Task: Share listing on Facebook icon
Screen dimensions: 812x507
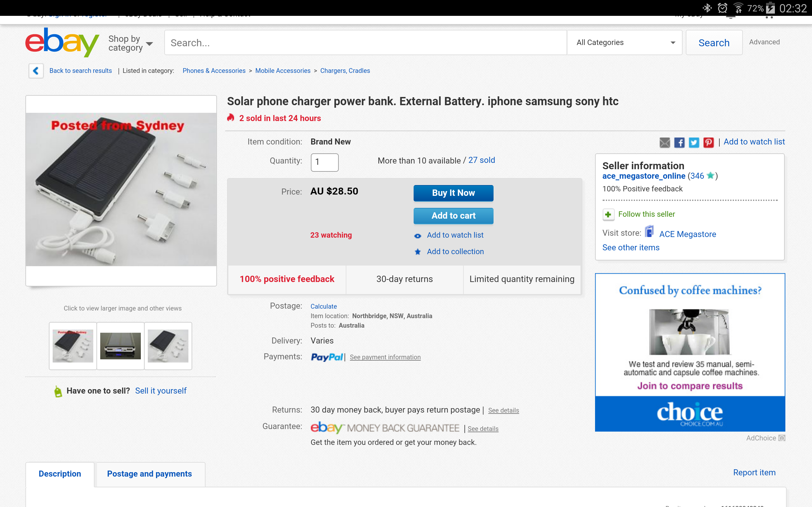Action: pyautogui.click(x=679, y=143)
